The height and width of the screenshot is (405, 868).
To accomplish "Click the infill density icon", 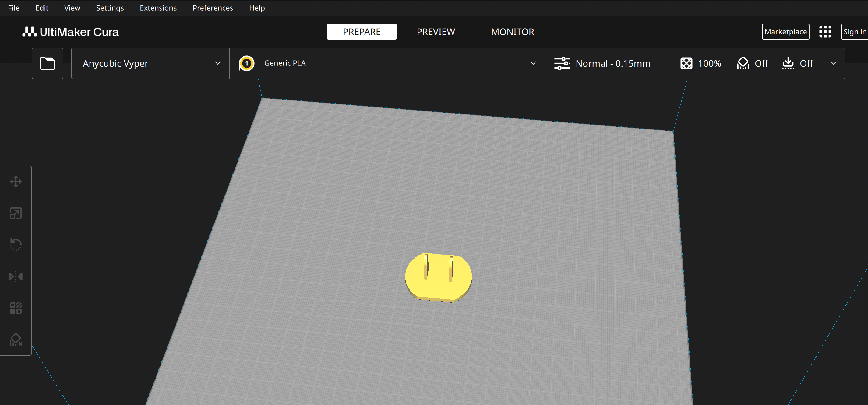I will click(686, 63).
